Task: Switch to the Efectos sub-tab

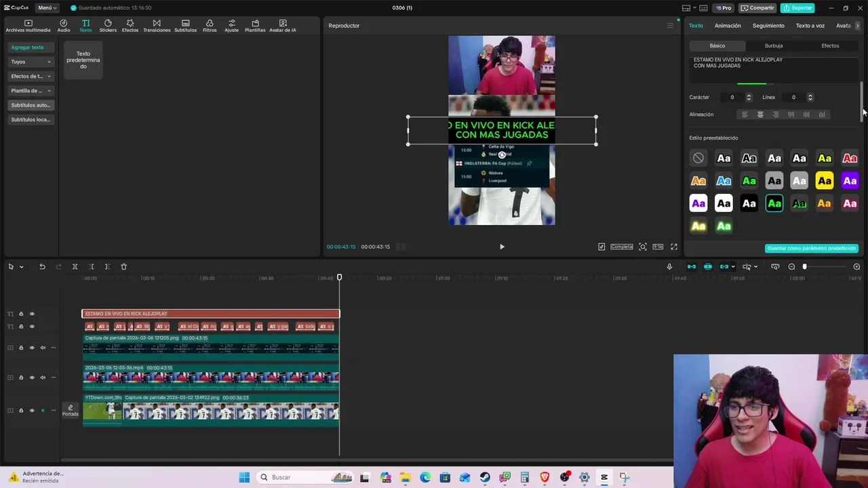Action: (830, 45)
